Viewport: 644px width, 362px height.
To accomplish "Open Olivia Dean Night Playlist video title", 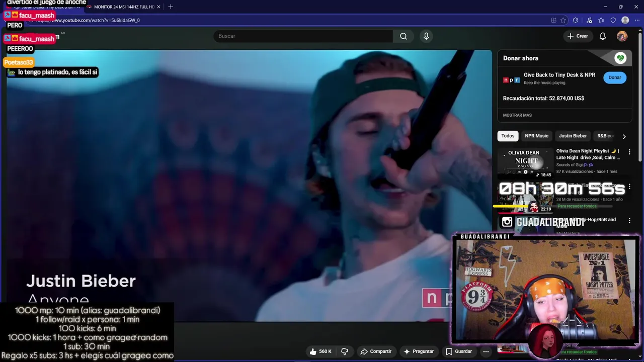I will pyautogui.click(x=588, y=154).
